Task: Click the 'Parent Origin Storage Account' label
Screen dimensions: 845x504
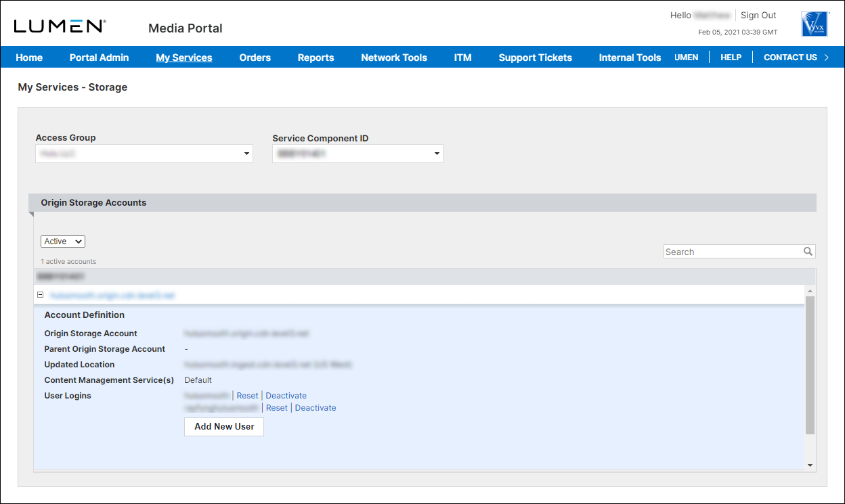Action: [x=105, y=349]
